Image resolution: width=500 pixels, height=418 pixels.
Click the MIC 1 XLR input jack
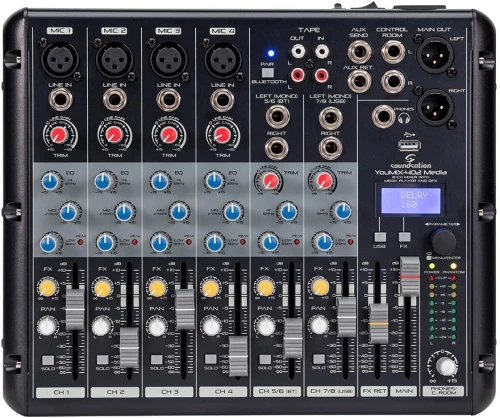(60, 60)
